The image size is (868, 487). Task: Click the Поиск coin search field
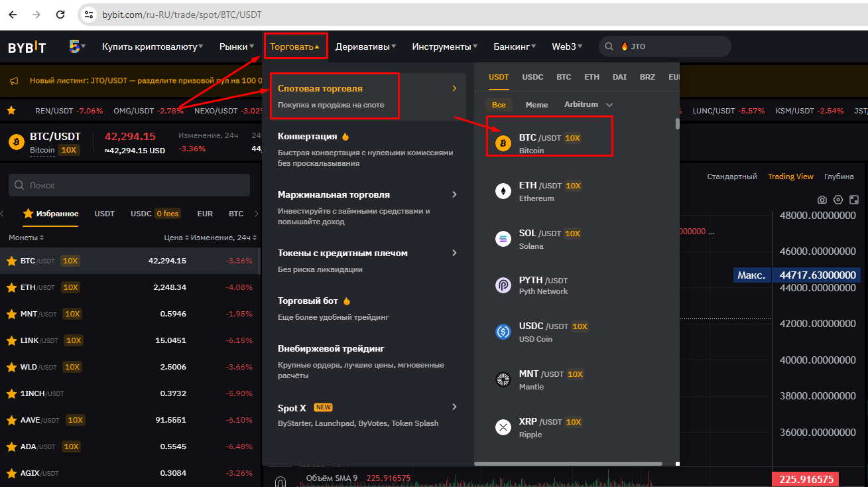(x=129, y=185)
